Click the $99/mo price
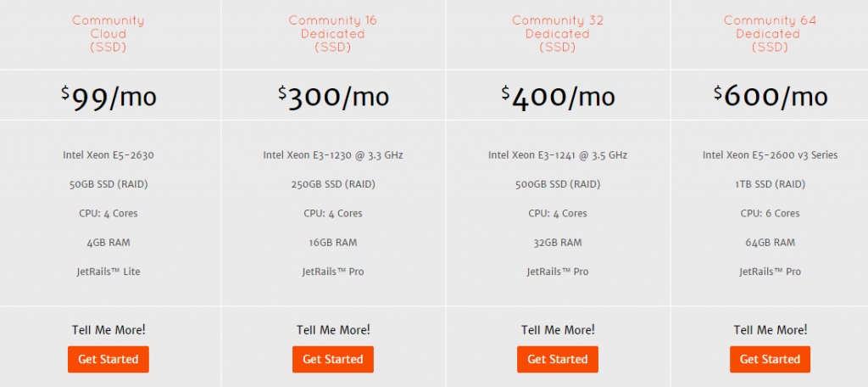The height and width of the screenshot is (387, 868). click(108, 96)
